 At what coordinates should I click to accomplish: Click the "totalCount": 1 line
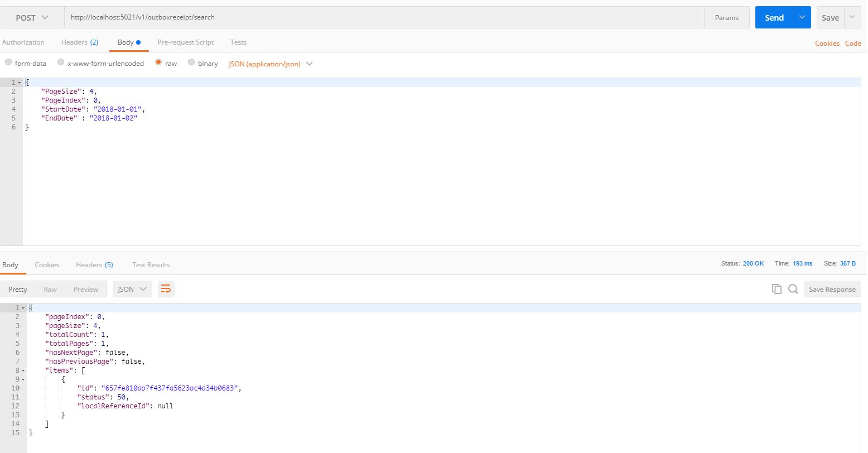coord(77,335)
